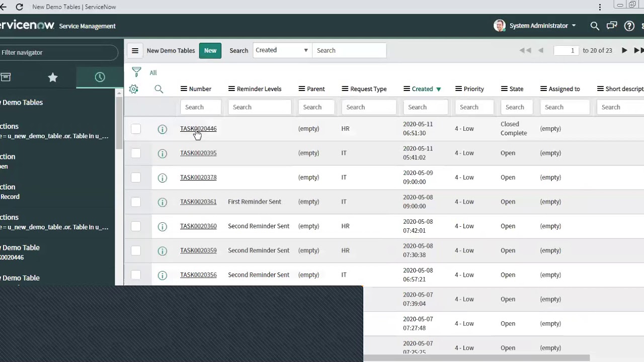Screen dimensions: 644x362
Task: Open Priority column menu icon
Action: 458,88
